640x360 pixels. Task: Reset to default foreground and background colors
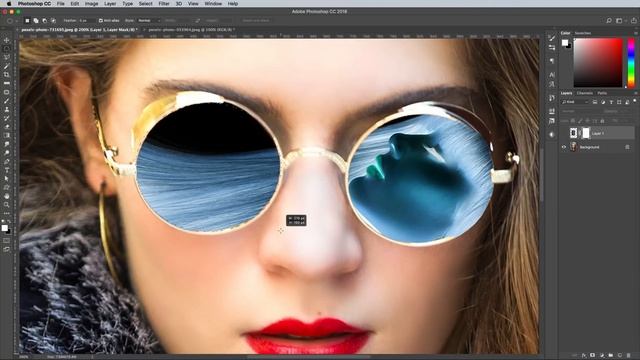coord(3,222)
